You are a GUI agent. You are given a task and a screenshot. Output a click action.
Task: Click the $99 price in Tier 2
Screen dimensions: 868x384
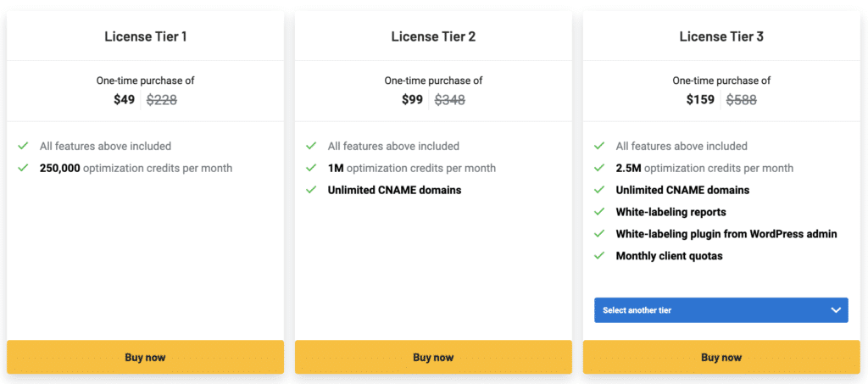point(412,99)
